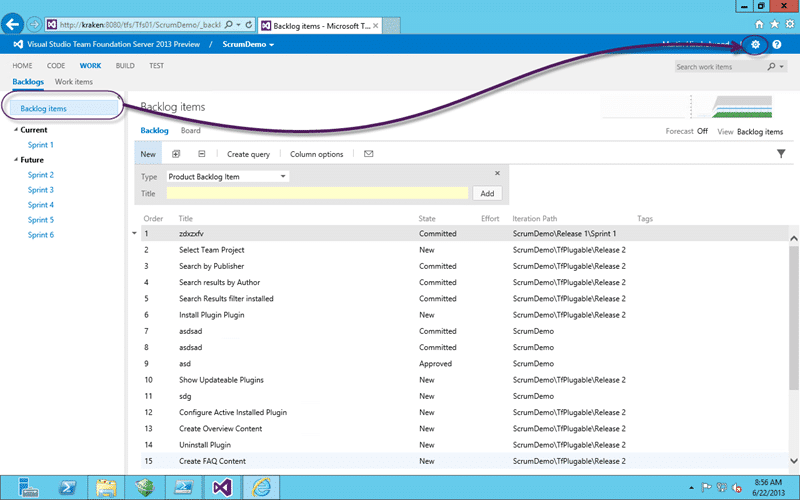This screenshot has width=800, height=500.
Task: Collapse the Future sprints group
Action: [x=16, y=160]
